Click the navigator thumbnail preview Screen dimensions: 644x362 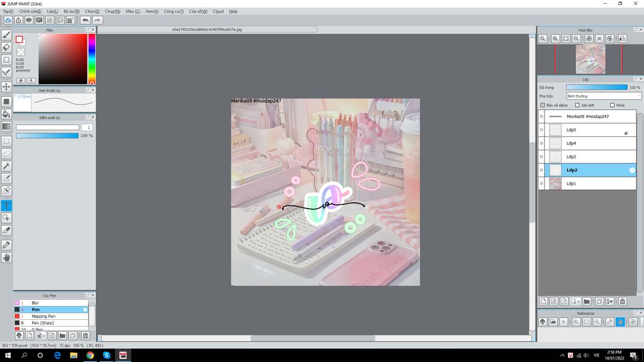(590, 59)
